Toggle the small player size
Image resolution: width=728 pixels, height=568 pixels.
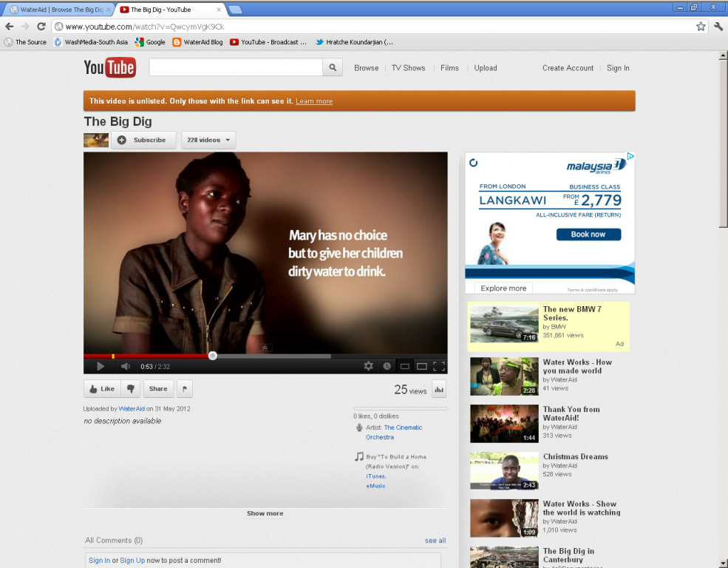coord(404,366)
